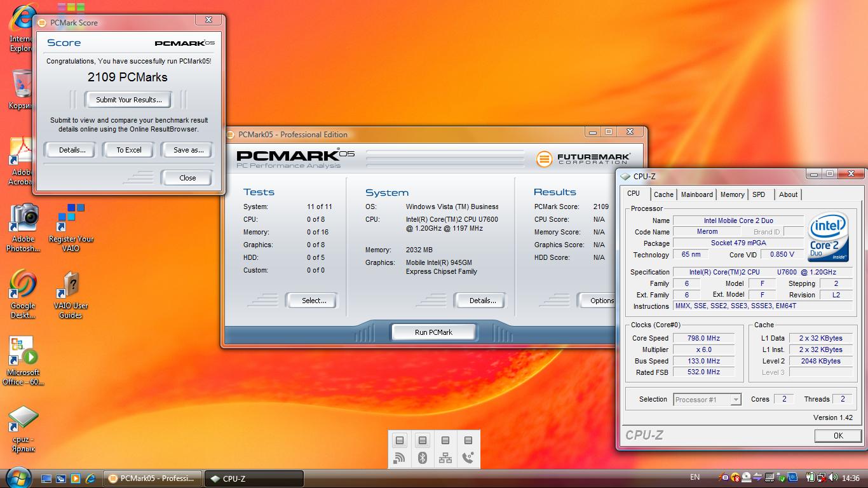The image size is (868, 488).
Task: Launch Adobe Acrobat desktop shortcut
Action: (x=22, y=161)
